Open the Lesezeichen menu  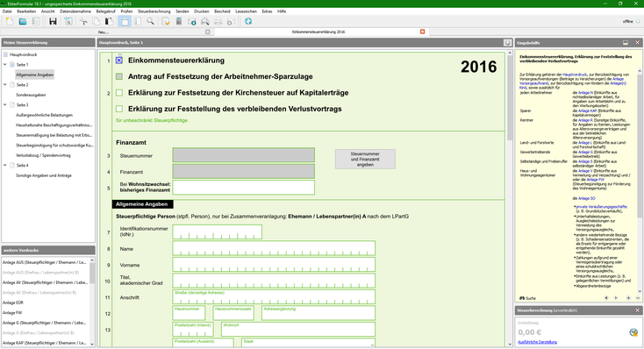point(246,11)
